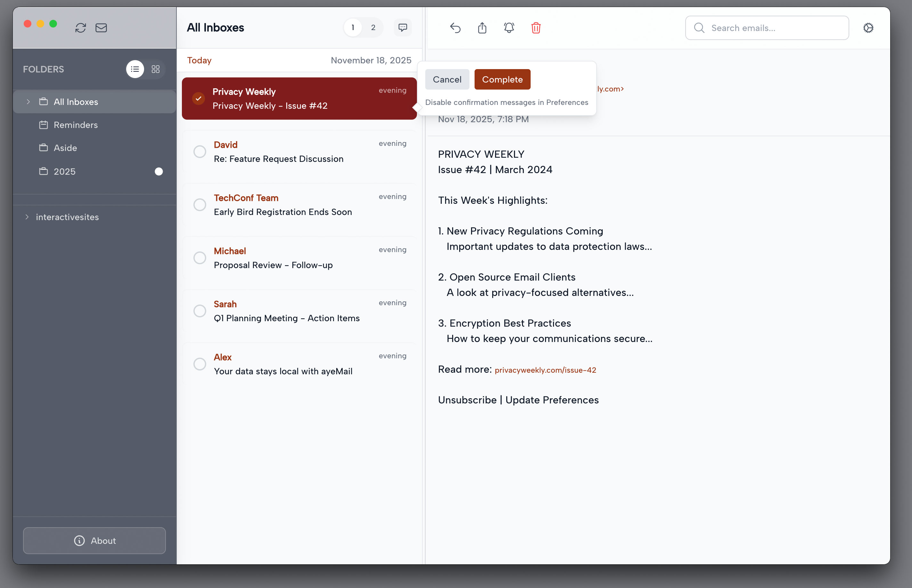Click the chat bubble icon beside pane switcher
The height and width of the screenshot is (588, 912).
click(x=403, y=27)
